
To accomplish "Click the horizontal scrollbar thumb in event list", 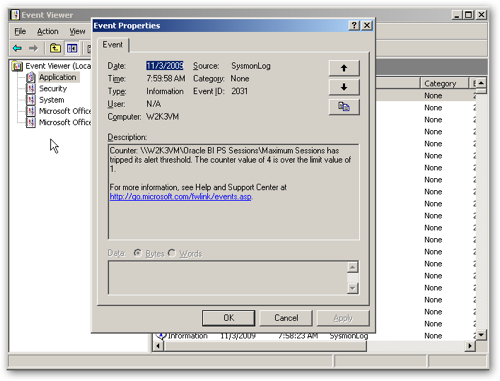I will (265, 346).
